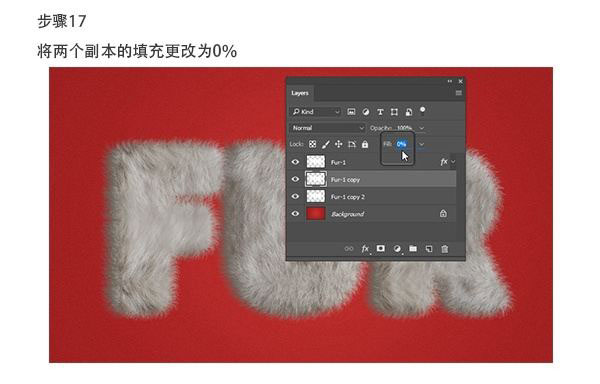Select the Fur-1 copy 2 thumbnail
600x384 pixels.
coord(316,196)
